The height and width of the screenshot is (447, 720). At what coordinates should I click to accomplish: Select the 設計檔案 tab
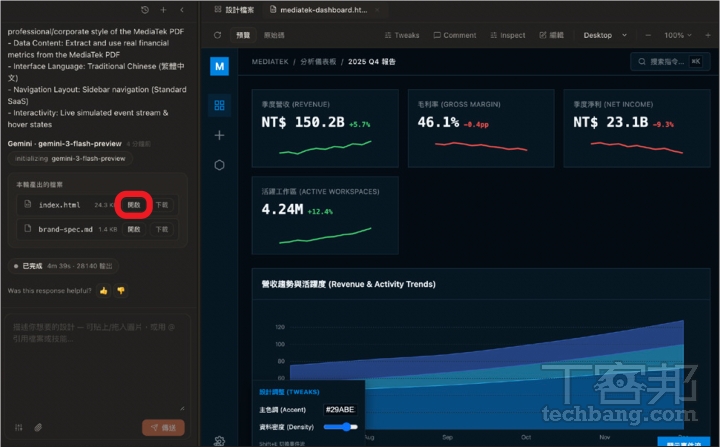point(234,10)
